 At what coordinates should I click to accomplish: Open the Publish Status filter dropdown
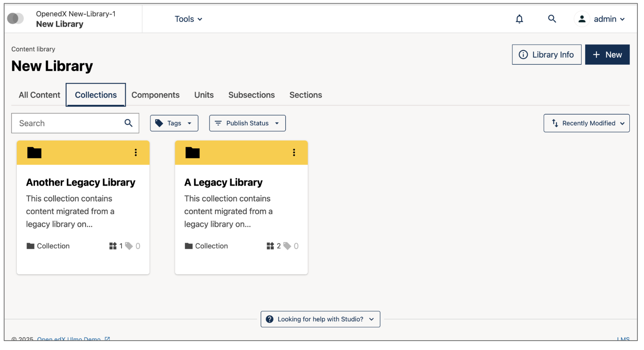(x=247, y=123)
